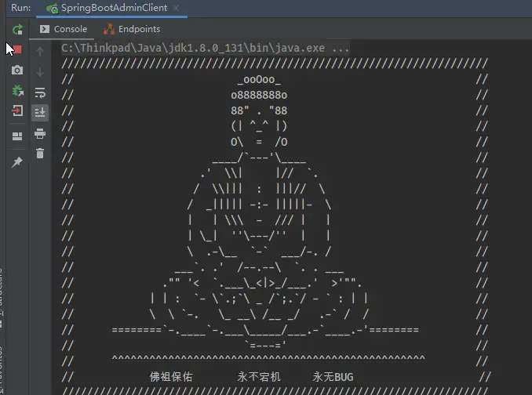
Task: Print the console output
Action: 40,133
